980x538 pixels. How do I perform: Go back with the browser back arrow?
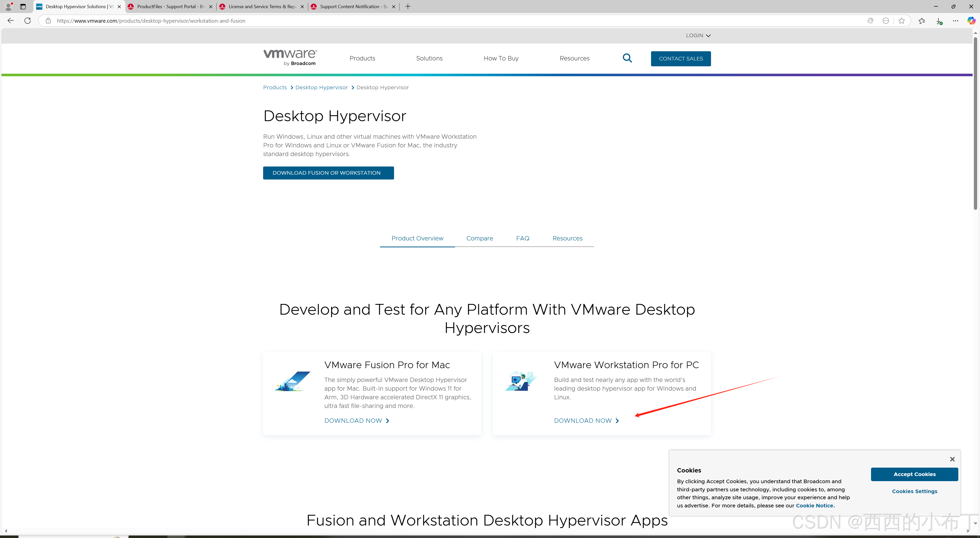(x=11, y=21)
